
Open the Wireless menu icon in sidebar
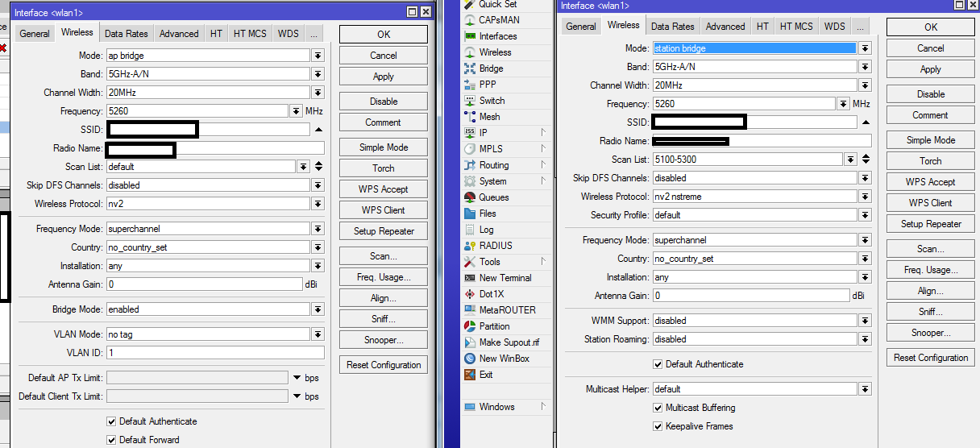coord(471,52)
